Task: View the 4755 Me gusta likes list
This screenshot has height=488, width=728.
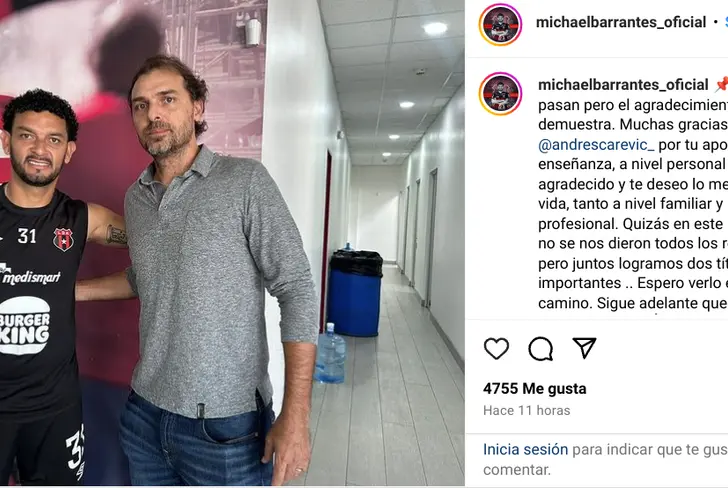Action: 534,389
